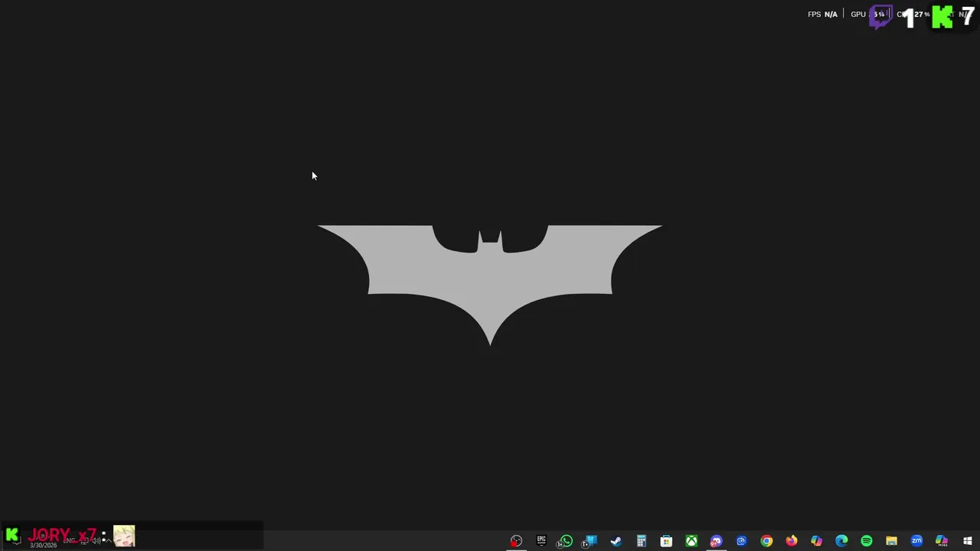
Task: Open WhatsApp from the taskbar
Action: 566,541
